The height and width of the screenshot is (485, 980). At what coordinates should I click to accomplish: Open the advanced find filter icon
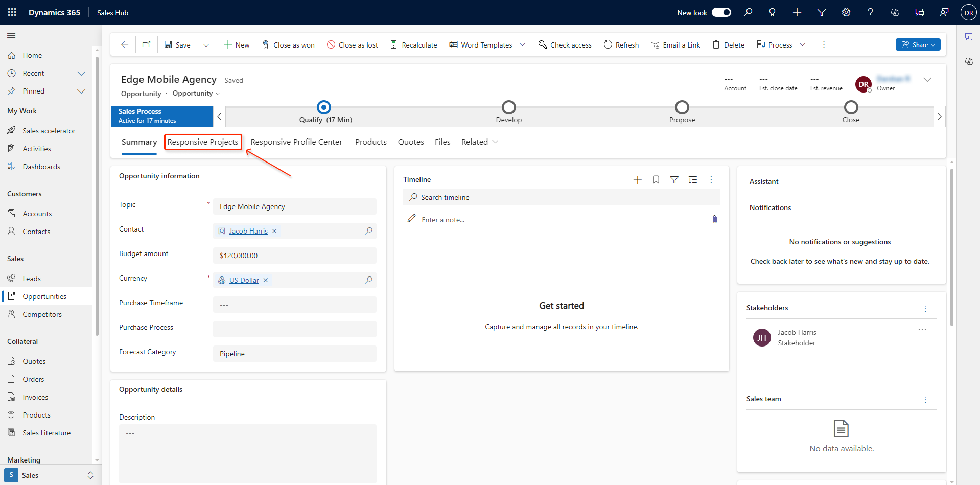tap(822, 12)
